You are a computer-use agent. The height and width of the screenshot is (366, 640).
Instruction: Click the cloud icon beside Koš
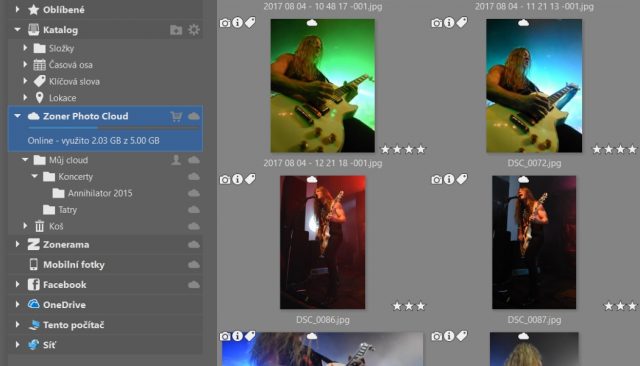[194, 226]
